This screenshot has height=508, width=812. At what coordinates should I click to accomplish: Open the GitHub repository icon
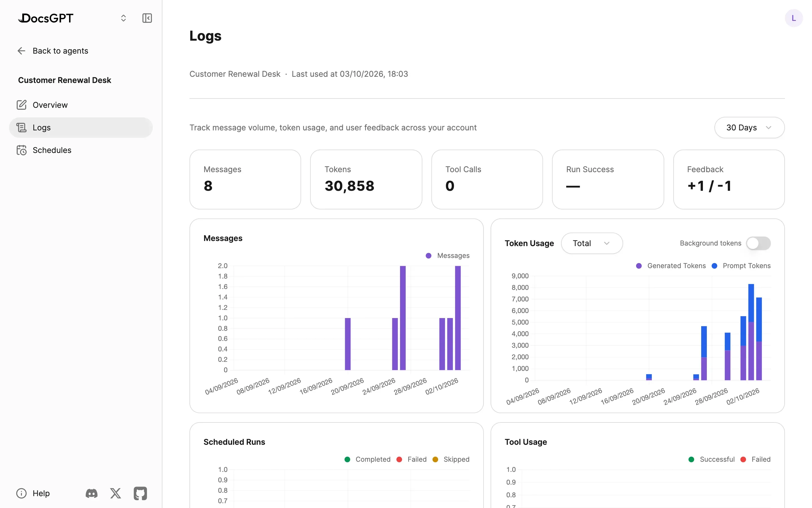140,493
